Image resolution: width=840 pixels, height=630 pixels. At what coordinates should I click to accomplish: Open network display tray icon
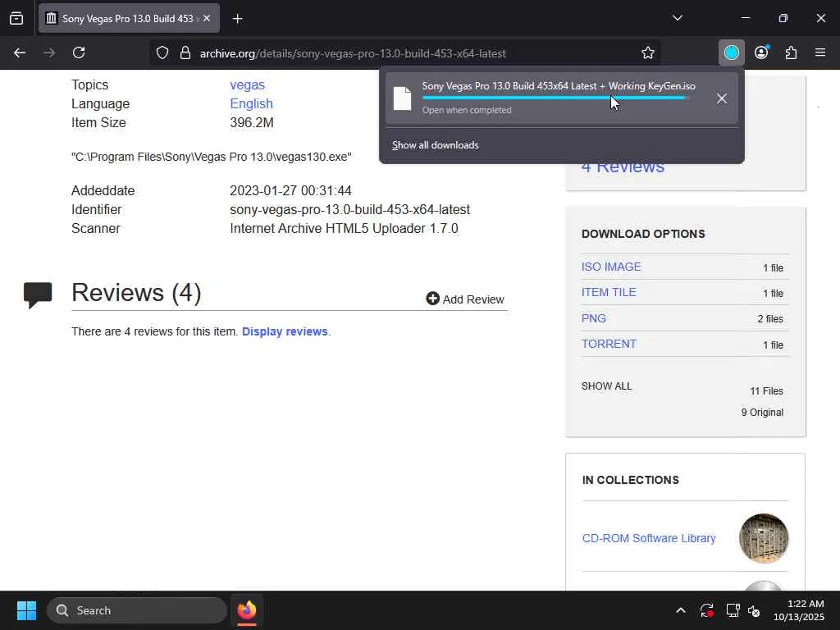pyautogui.click(x=733, y=610)
